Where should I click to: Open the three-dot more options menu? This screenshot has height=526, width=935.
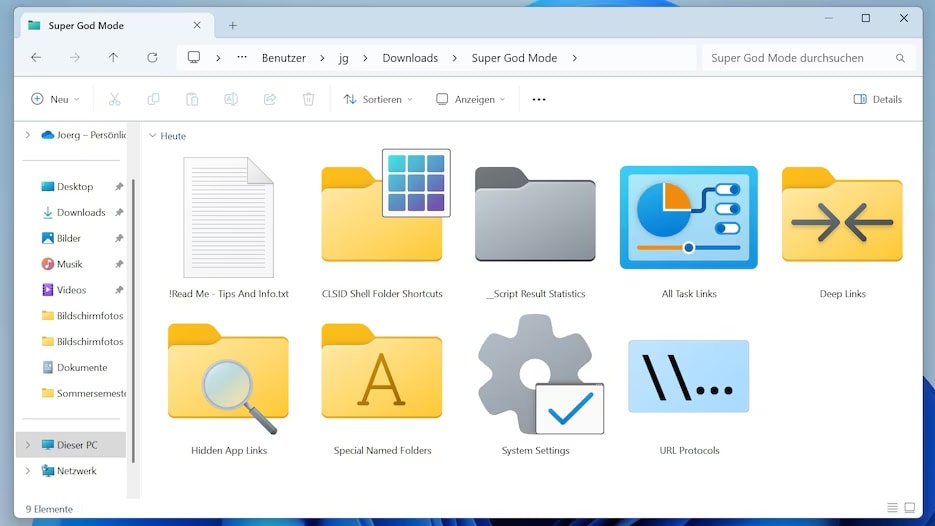coord(539,99)
